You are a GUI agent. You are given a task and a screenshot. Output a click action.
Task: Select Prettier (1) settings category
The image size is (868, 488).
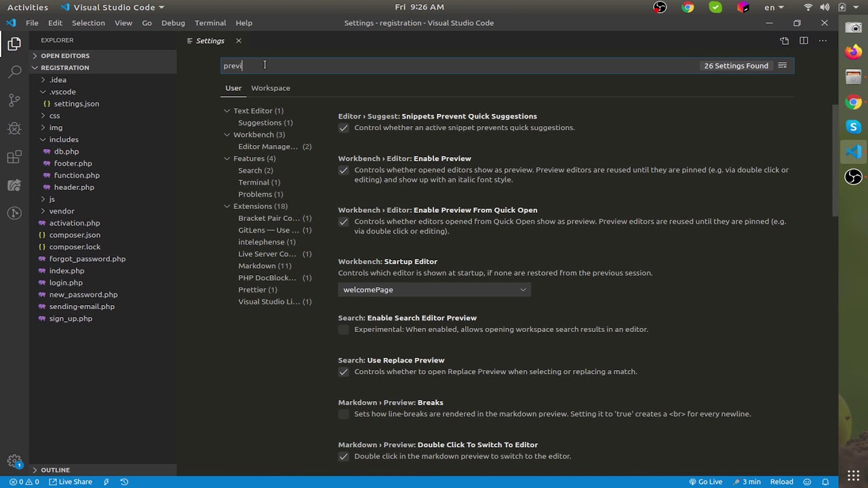point(258,290)
